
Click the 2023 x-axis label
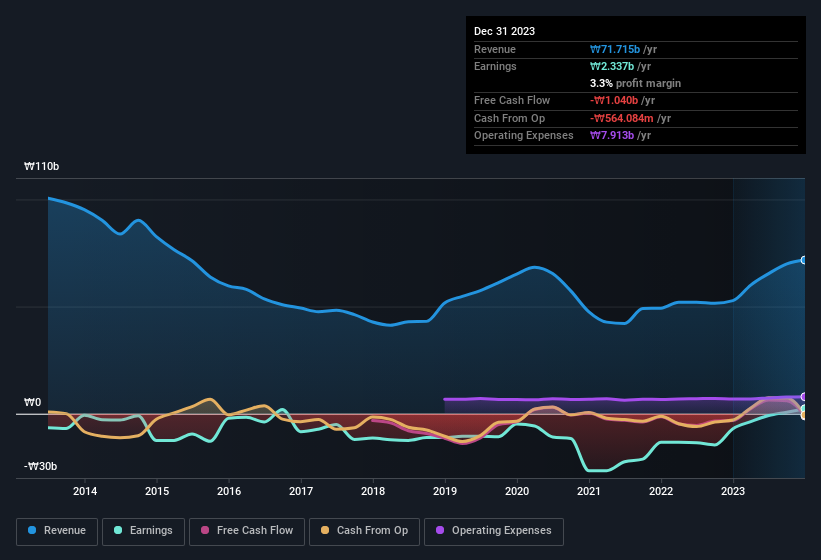pyautogui.click(x=733, y=491)
